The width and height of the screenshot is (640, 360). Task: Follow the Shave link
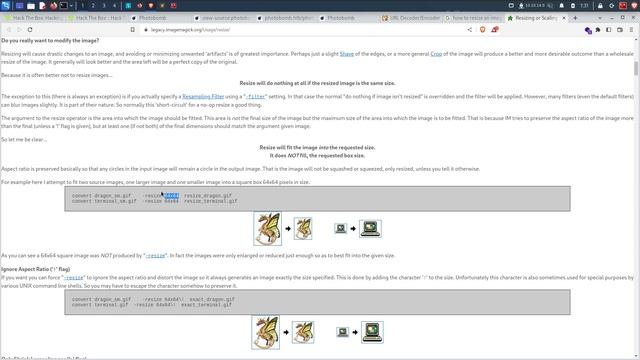[x=347, y=54]
